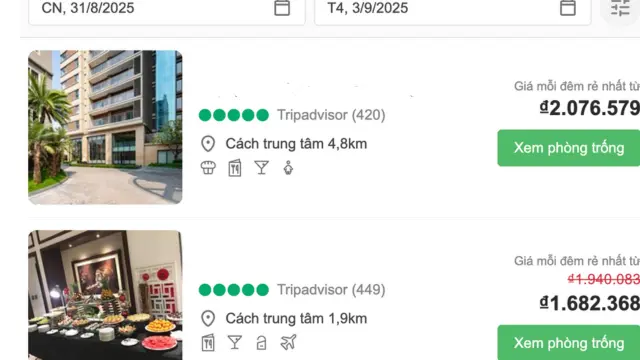Screen dimensions: 640x360
Task: Click the breakfast icon on first hotel
Action: click(x=208, y=168)
